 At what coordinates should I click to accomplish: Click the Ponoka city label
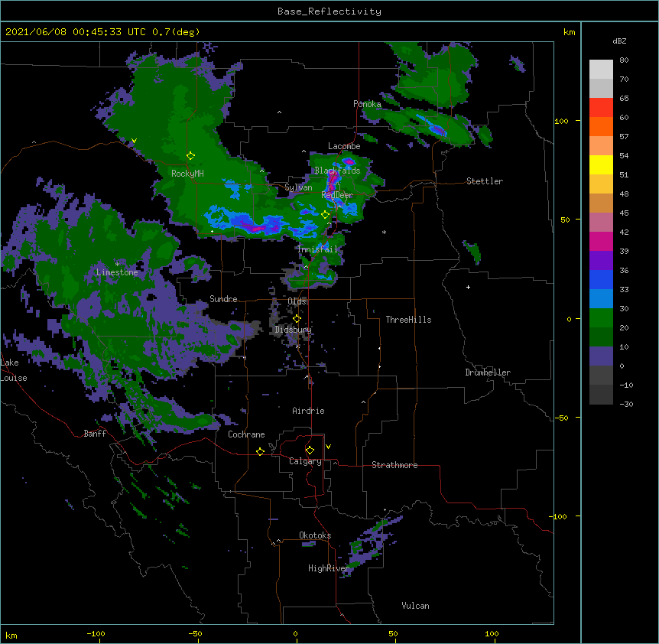[367, 104]
